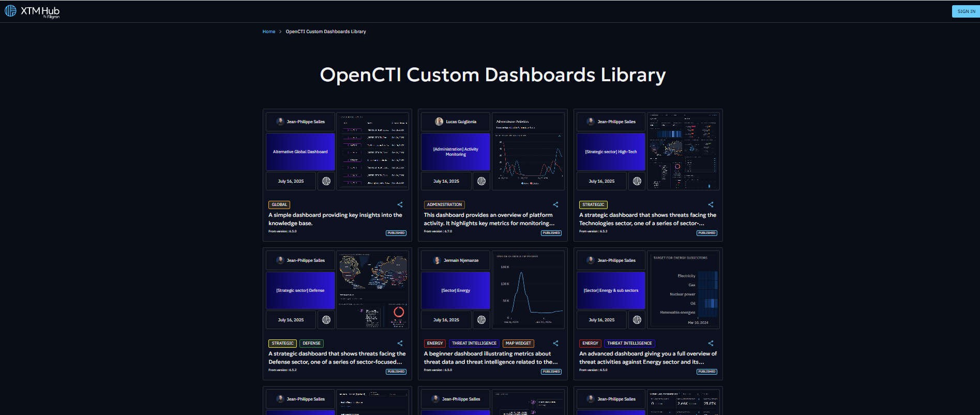Click Lucas Guiglionia avatar
980x415 pixels.
click(x=439, y=122)
